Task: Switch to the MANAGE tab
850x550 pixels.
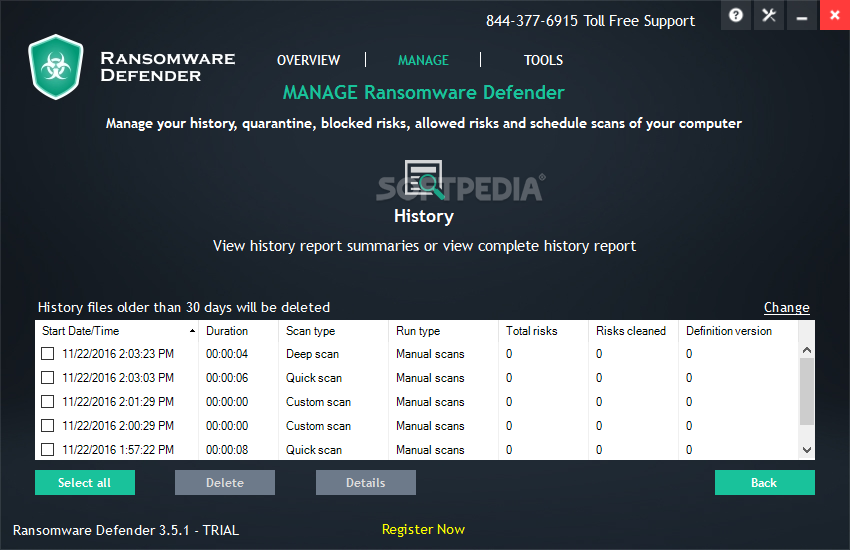Action: pos(423,60)
